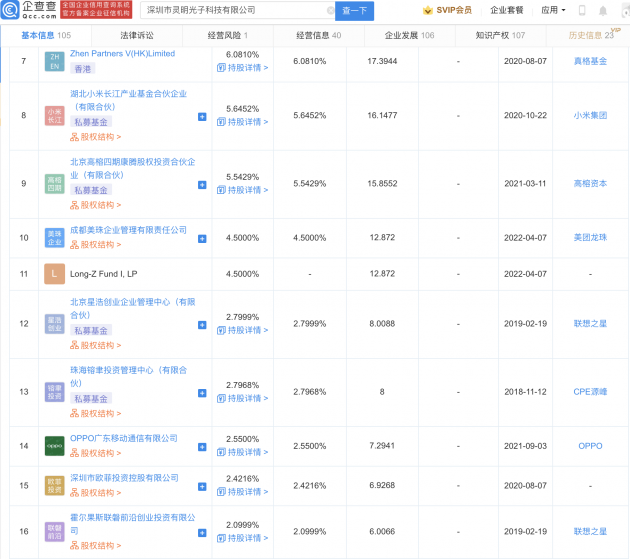View 持股详情 for the 5.5429% row
Image resolution: width=630 pixels, height=559 pixels.
click(x=242, y=190)
